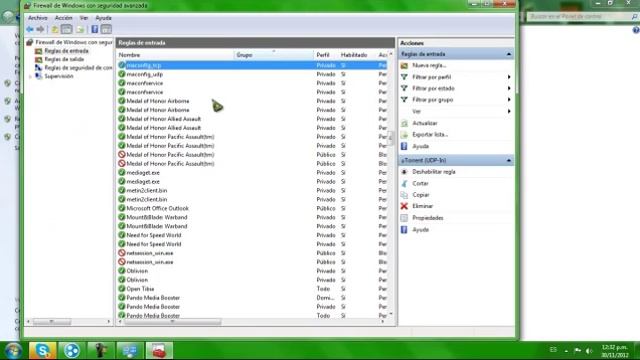Image resolution: width=640 pixels, height=360 pixels.
Task: Click the Back arrow toolbar icon
Action: coord(30,29)
